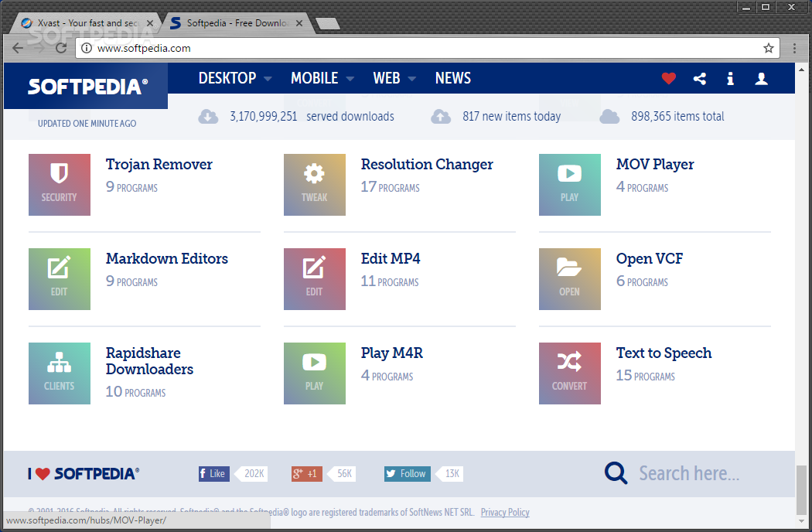The width and height of the screenshot is (812, 532).
Task: Click the share icon in header
Action: coord(700,78)
